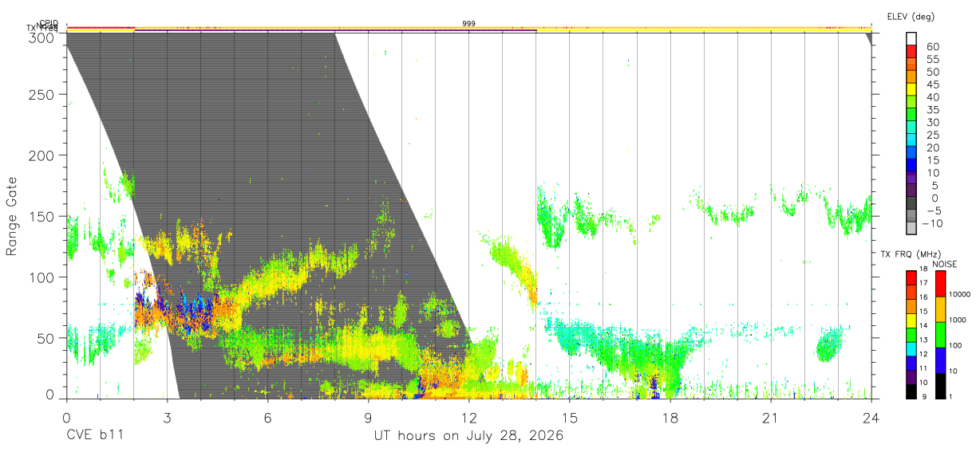Viewport: 980px width, 452px height.
Task: Click the '24' tick on UT hours axis
Action: 871,418
